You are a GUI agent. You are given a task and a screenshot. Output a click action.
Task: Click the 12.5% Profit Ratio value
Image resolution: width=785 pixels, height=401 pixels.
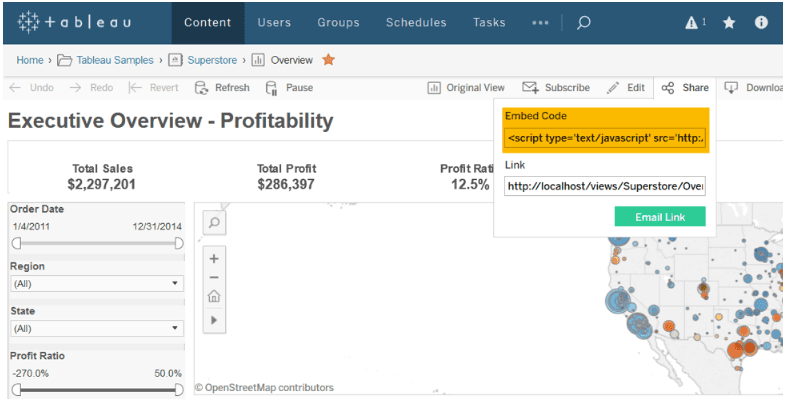click(x=470, y=185)
